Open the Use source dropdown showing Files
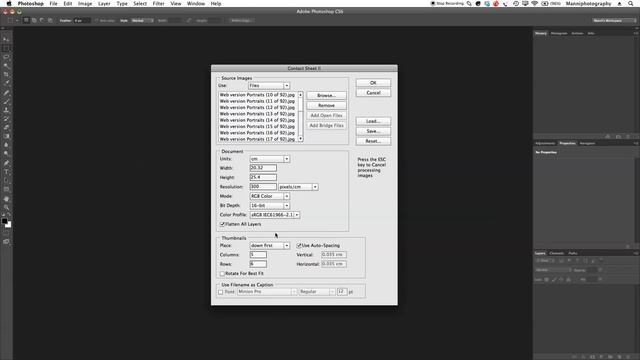This screenshot has height=360, width=640. tap(269, 86)
